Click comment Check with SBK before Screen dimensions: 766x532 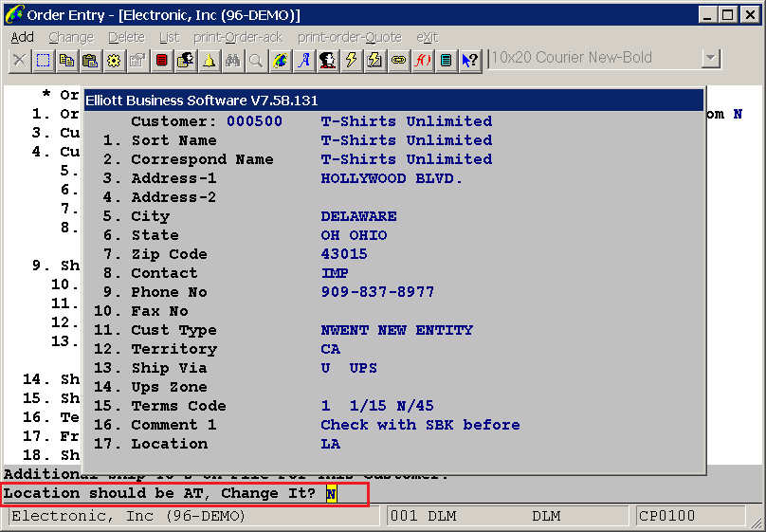coord(420,425)
